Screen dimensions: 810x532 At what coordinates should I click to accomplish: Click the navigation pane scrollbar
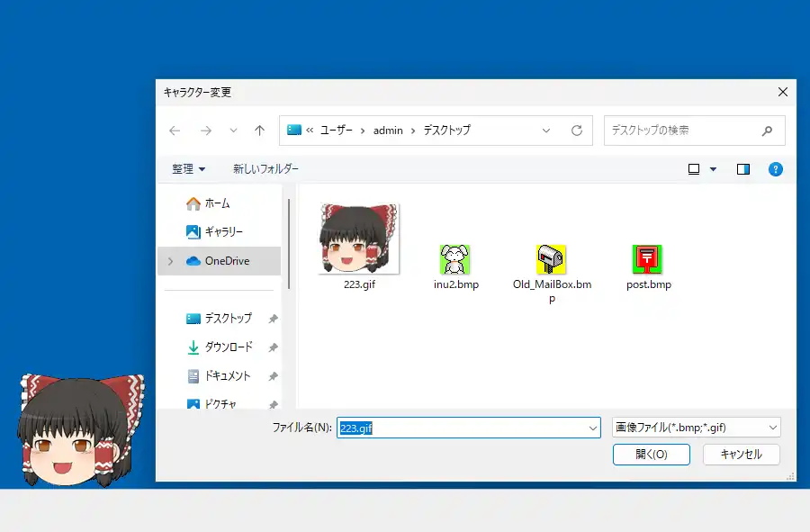[289, 243]
